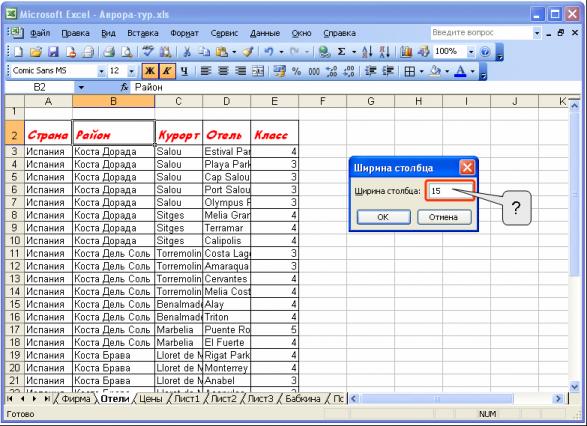This screenshot has height=426, width=587.
Task: Open the Формат menu
Action: (x=184, y=33)
